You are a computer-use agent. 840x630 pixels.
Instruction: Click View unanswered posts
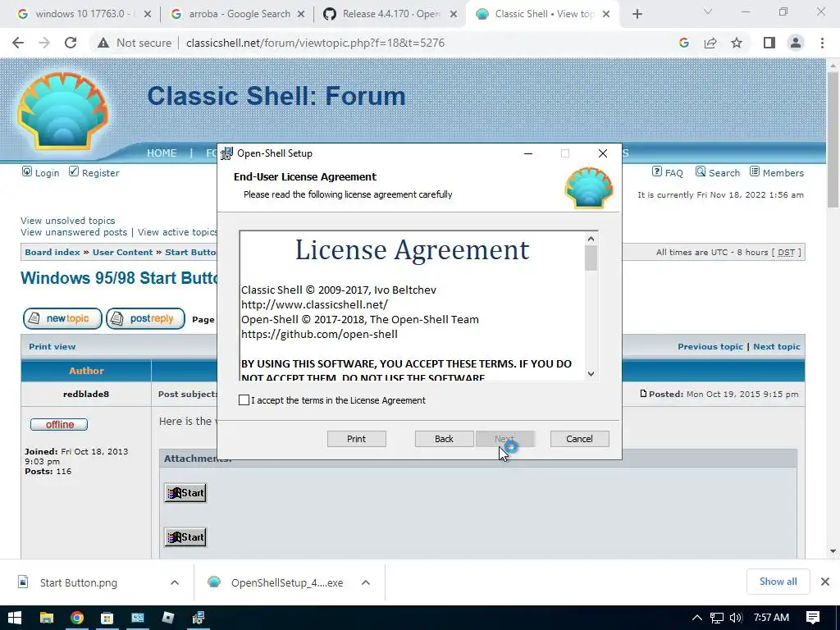point(74,232)
